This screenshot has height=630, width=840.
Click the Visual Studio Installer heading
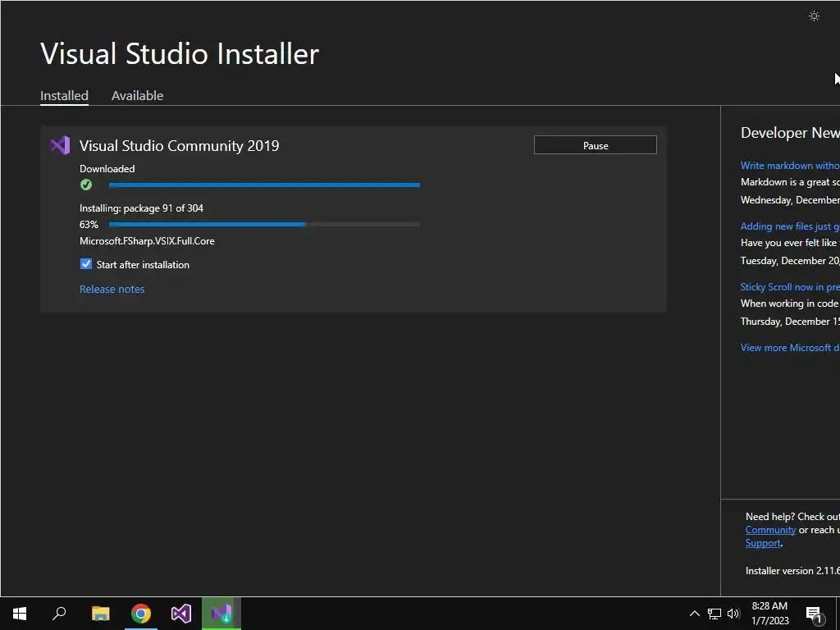pos(180,53)
